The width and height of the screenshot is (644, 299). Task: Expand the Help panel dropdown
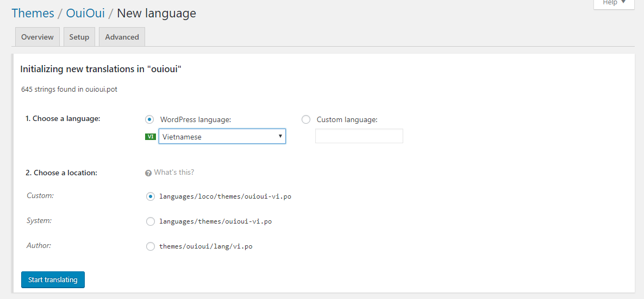[614, 3]
